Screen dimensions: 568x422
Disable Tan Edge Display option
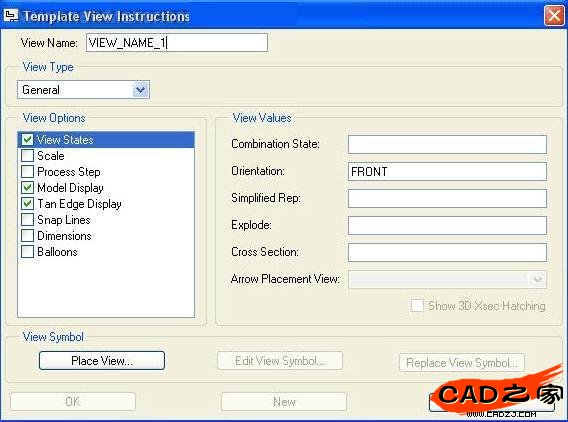click(28, 204)
